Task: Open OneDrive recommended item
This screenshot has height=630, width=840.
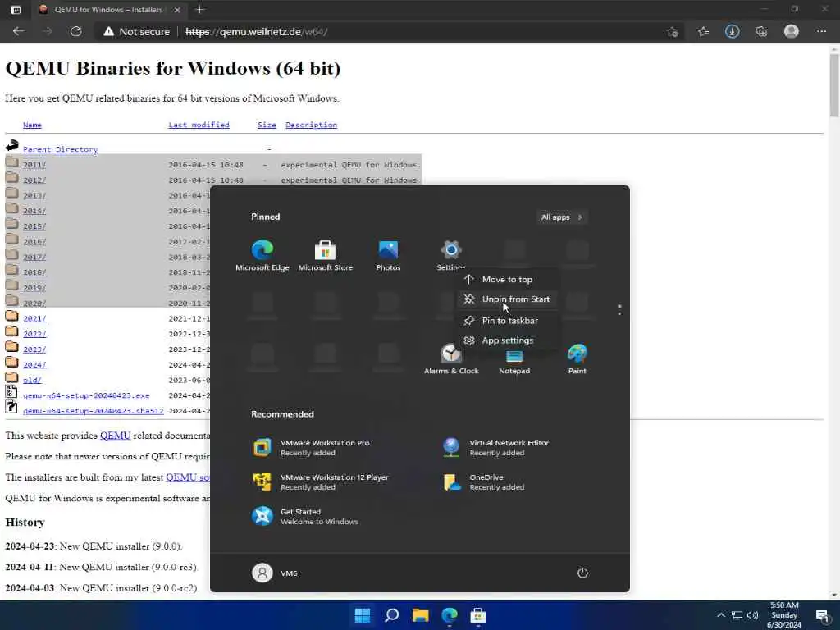Action: click(x=484, y=482)
